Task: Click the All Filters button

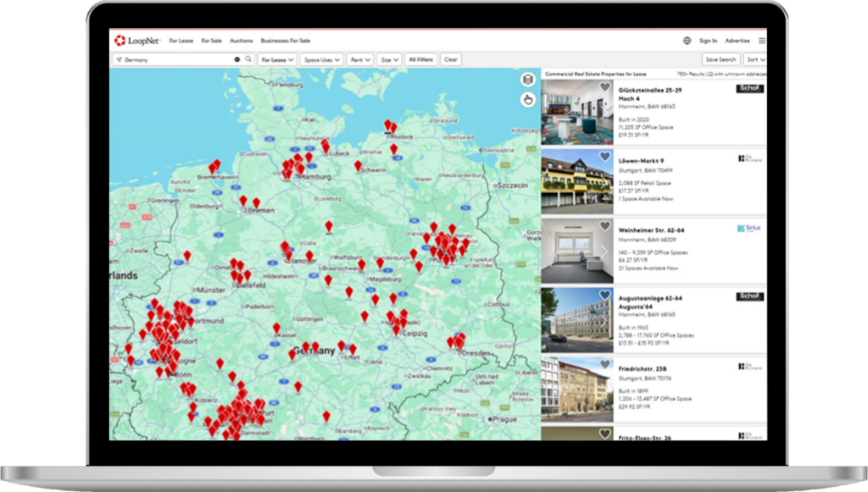Action: click(420, 60)
